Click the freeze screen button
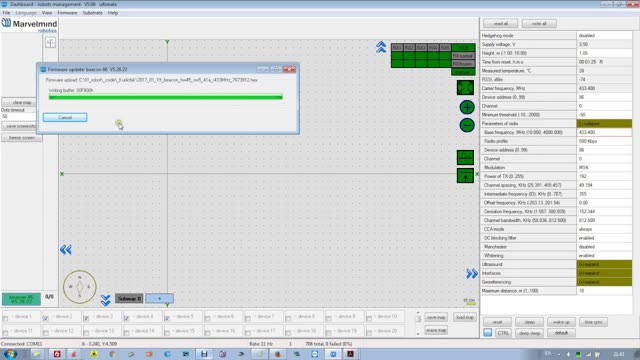The height and width of the screenshot is (360, 640). (22, 138)
